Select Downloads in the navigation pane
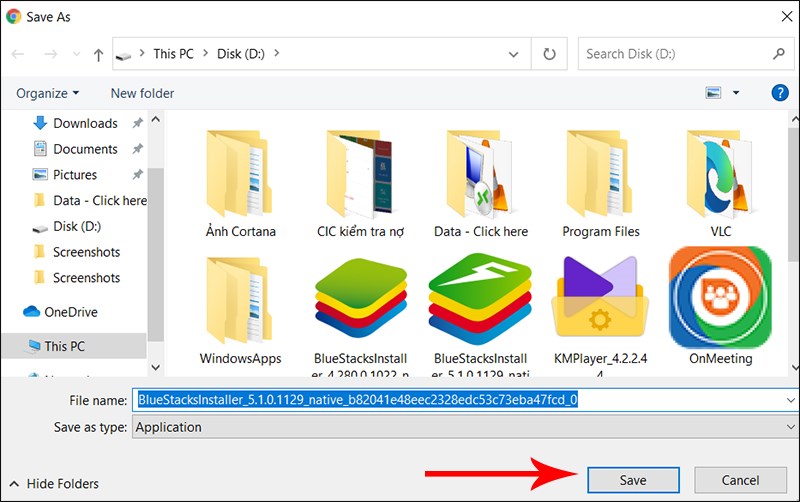This screenshot has width=800, height=502. click(85, 123)
